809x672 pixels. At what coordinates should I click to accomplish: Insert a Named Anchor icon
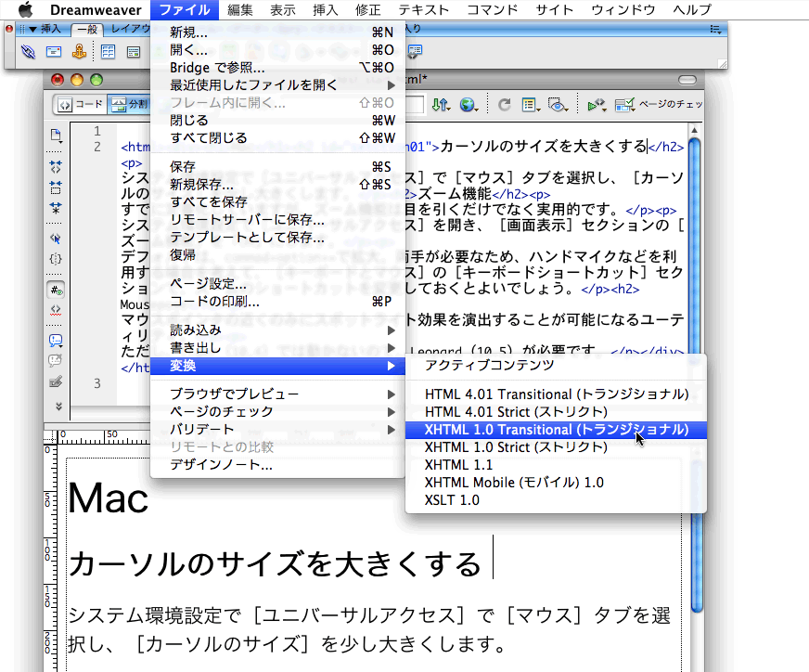[79, 52]
